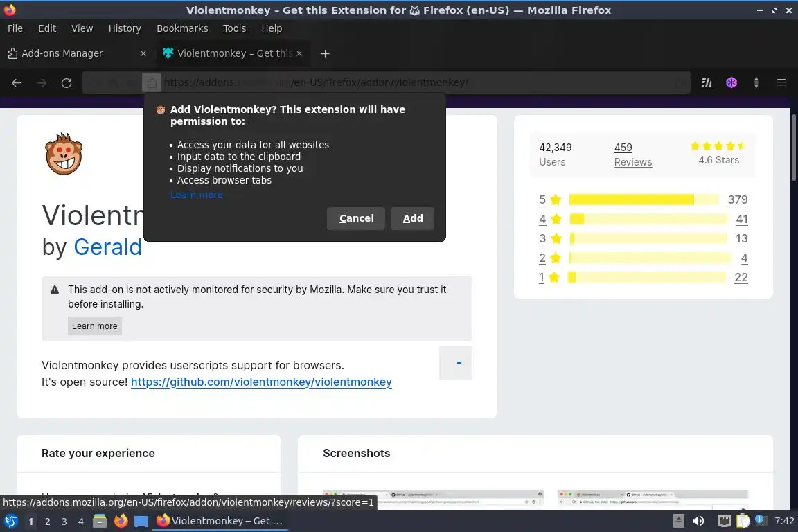798x532 pixels.
Task: Click the Violentmonkey monkey logo
Action: pos(64,154)
